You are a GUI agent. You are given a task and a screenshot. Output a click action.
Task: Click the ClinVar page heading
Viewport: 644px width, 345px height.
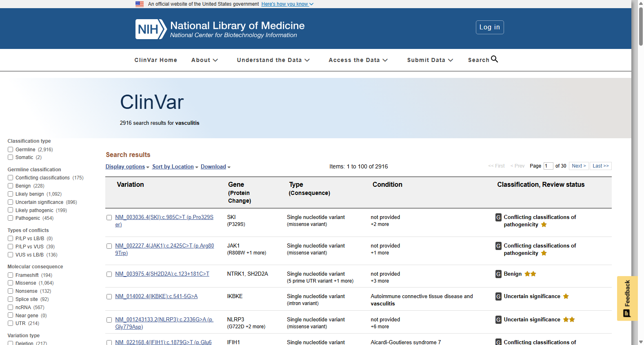(152, 102)
